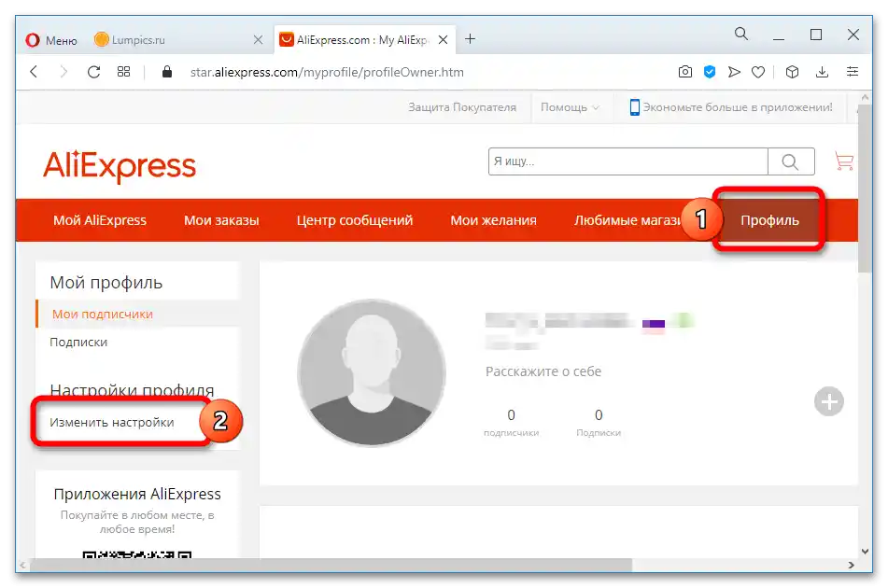The height and width of the screenshot is (588, 888).
Task: Open Speed Dial start page grid
Action: click(x=123, y=72)
